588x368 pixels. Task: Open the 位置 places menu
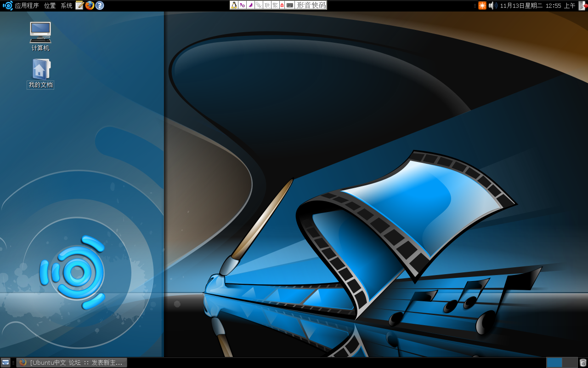click(50, 6)
